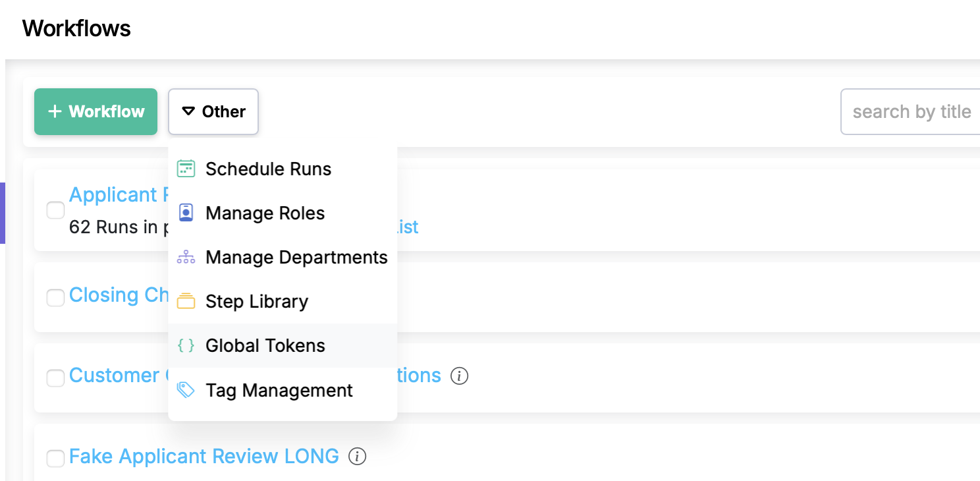Select Manage Departments menu entry
This screenshot has height=481, width=980.
coord(296,257)
